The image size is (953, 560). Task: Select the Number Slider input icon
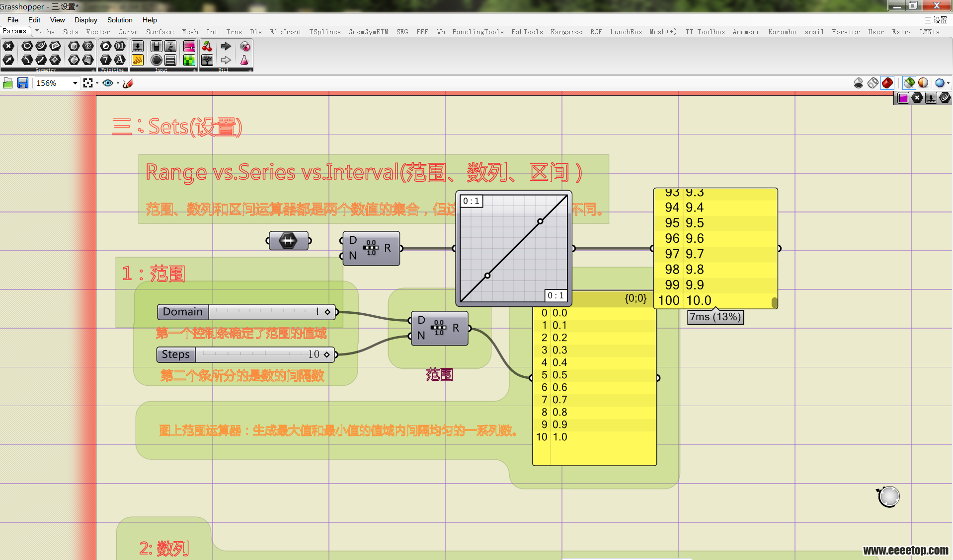point(138,47)
